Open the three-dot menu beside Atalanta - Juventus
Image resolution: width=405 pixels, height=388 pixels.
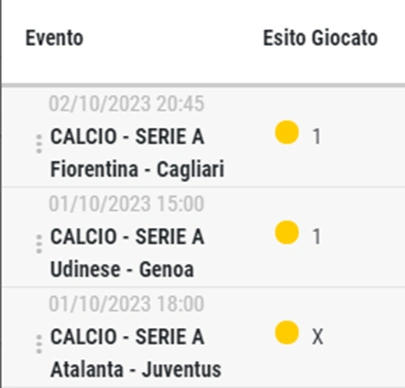(x=39, y=344)
